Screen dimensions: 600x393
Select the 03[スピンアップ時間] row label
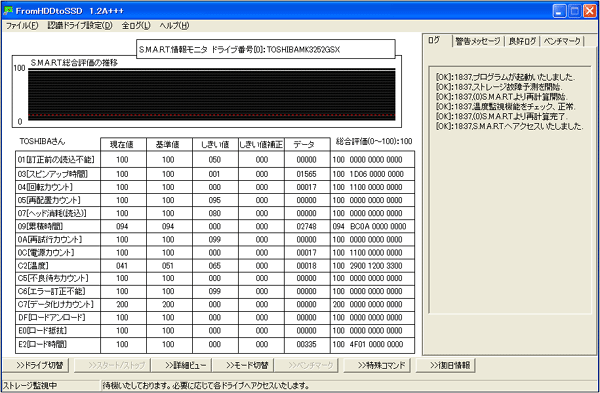click(x=52, y=174)
